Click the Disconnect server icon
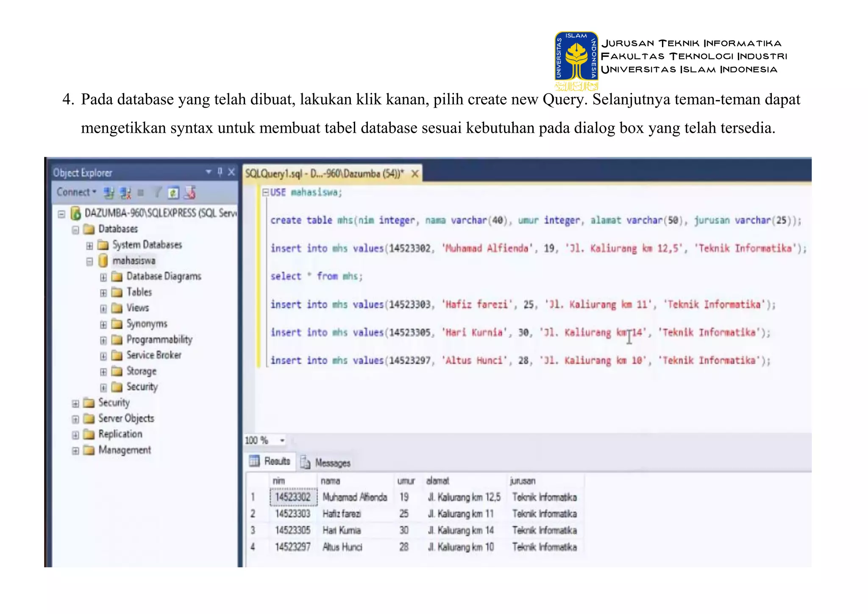868x614 pixels. (125, 193)
